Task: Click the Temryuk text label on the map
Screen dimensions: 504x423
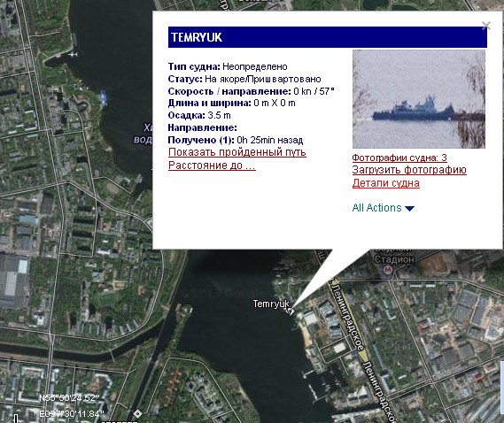Action: coord(271,304)
